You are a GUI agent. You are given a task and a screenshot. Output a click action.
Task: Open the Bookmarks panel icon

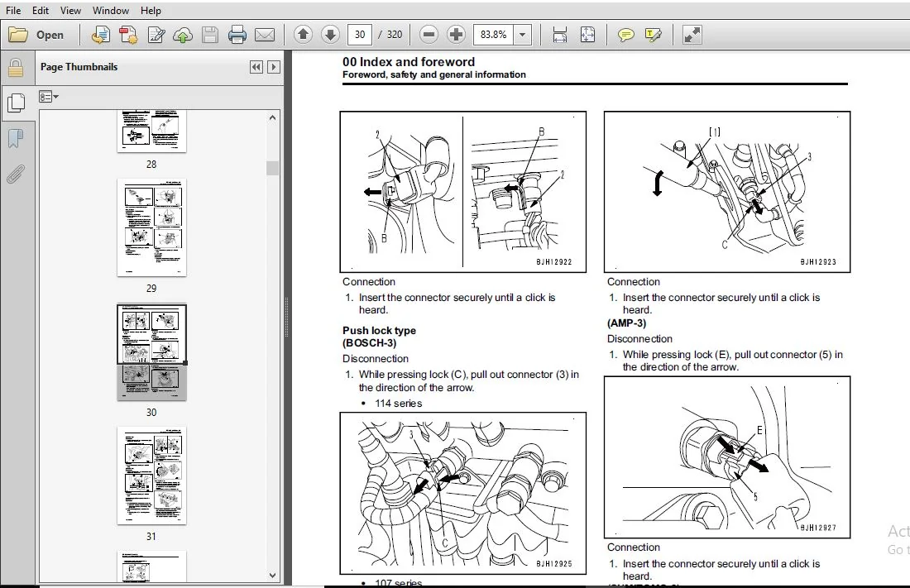(16, 138)
